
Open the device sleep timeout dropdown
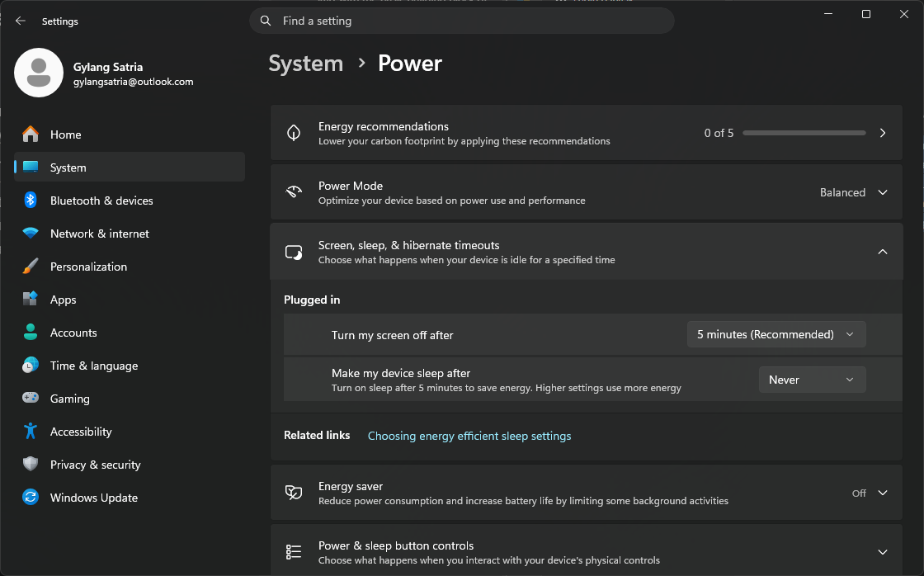(812, 380)
